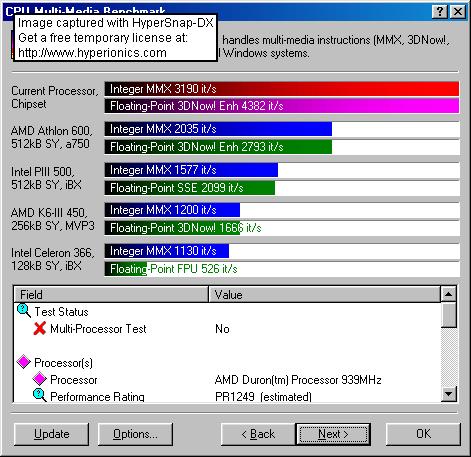Select the Test Status row text
This screenshot has width=471, height=457.
pos(61,312)
